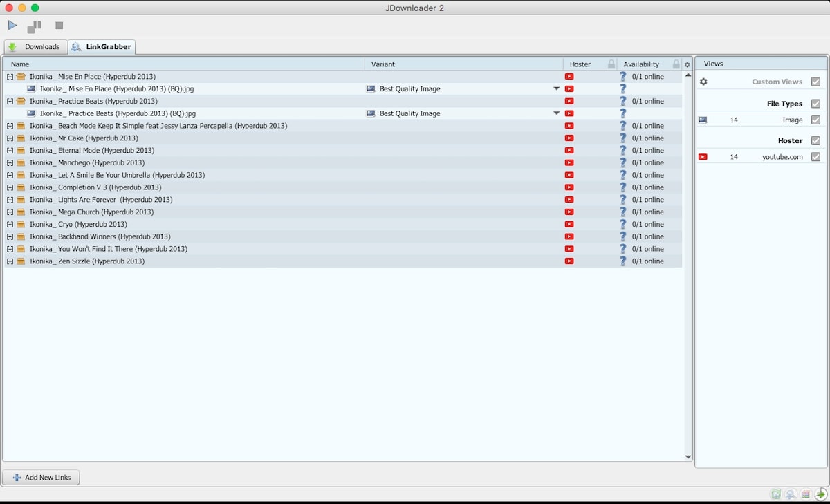
Task: Click the table column settings gear
Action: [x=687, y=64]
